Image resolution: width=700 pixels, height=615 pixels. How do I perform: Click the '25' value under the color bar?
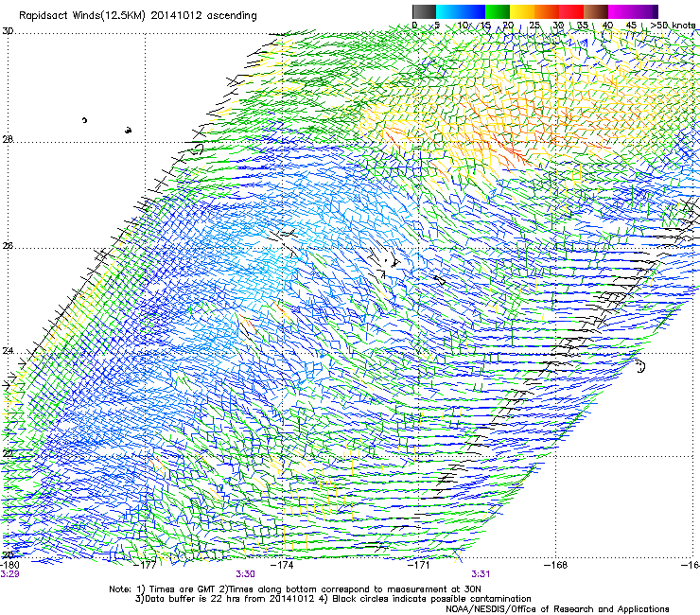pos(534,26)
